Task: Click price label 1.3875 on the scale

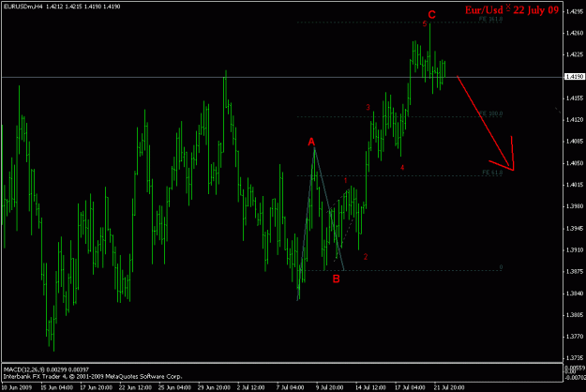Action: pos(575,272)
